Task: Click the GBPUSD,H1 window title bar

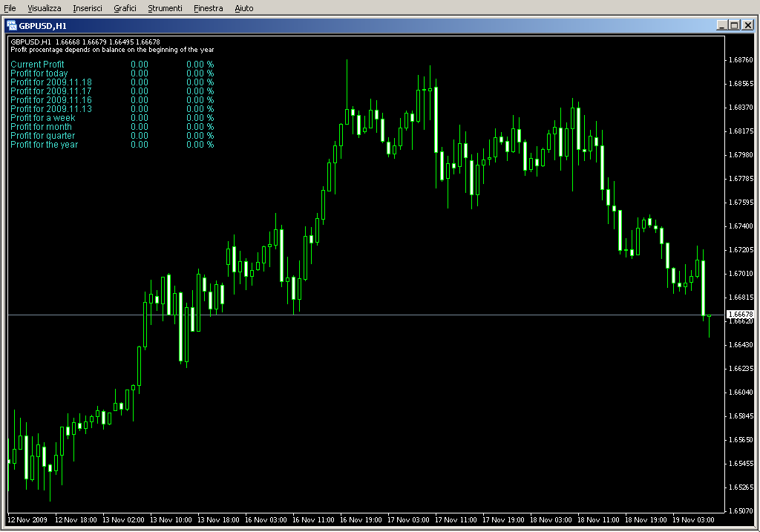Action: (x=378, y=26)
